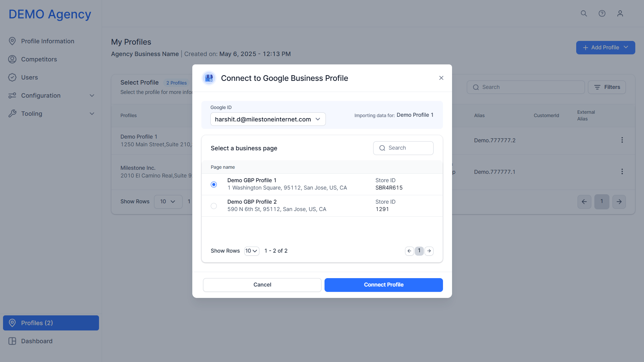Screen dimensions: 644x362
Task: Click the Alias column header
Action: pos(479,115)
